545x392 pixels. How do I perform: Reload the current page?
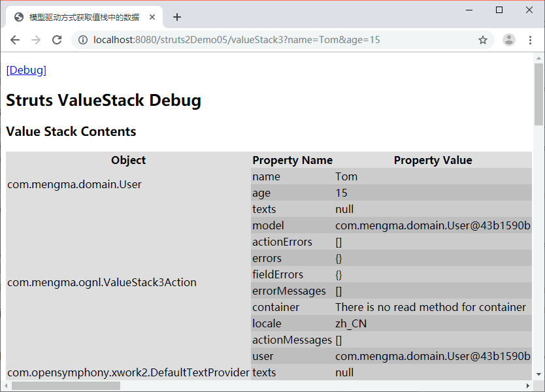57,40
